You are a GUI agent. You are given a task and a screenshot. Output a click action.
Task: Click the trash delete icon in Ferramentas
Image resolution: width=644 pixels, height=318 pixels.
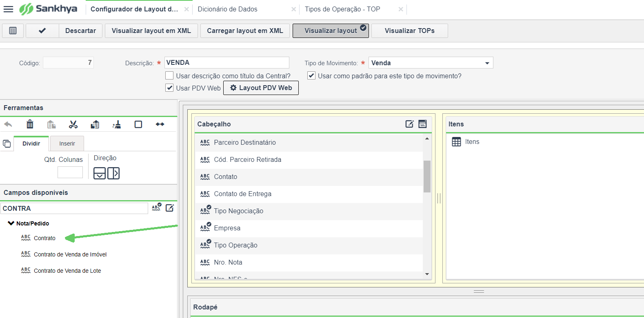click(x=30, y=124)
